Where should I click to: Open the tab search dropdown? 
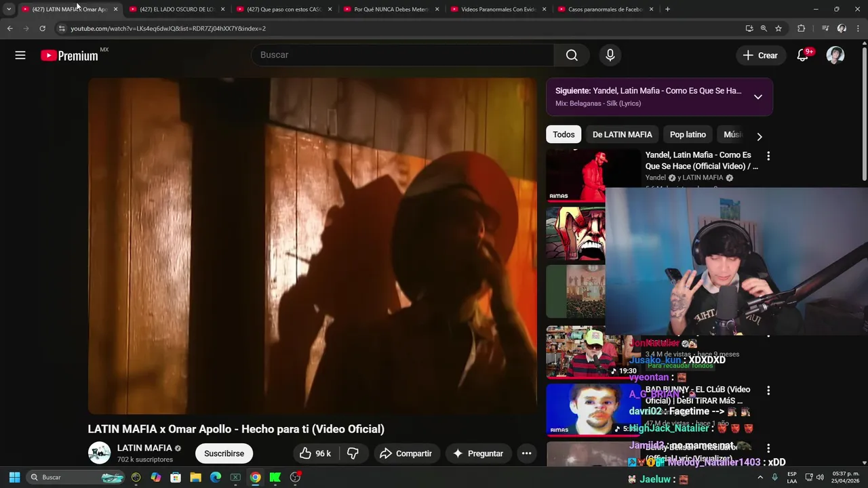point(9,9)
